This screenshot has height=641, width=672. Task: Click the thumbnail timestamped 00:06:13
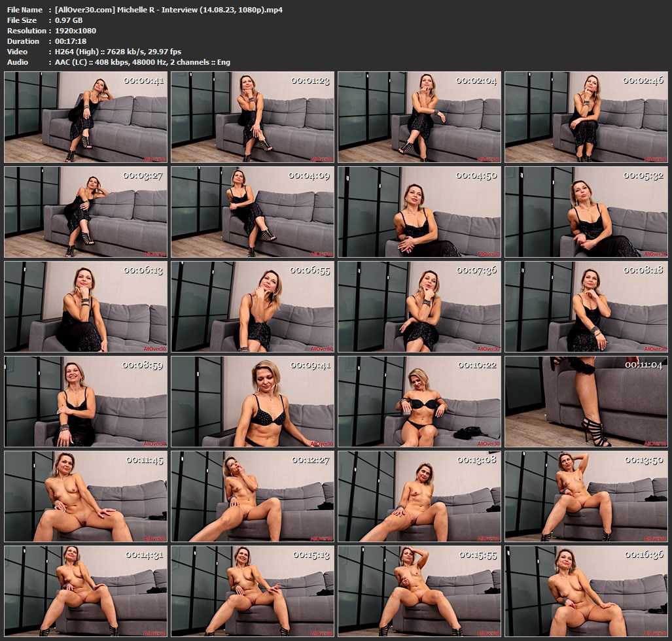point(86,307)
